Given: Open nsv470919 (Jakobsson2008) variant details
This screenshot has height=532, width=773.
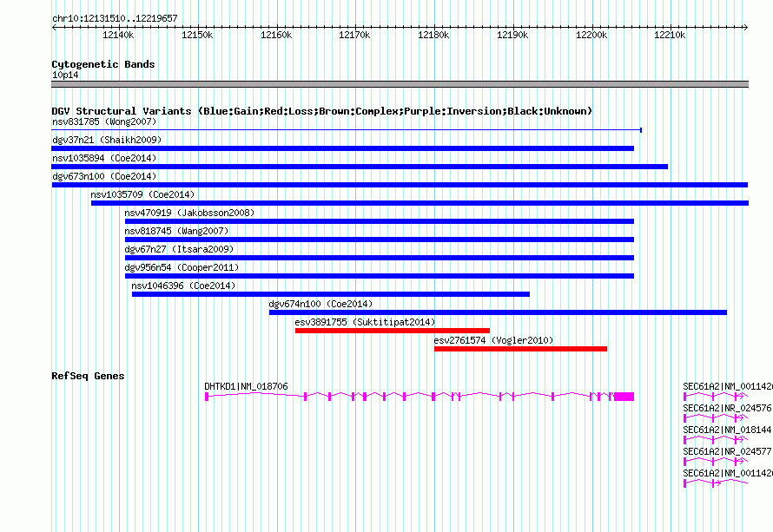Looking at the screenshot, I should [x=189, y=213].
